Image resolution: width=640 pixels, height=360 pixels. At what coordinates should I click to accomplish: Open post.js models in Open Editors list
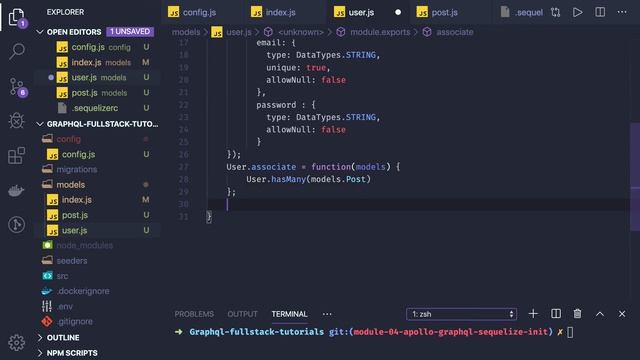tap(98, 93)
